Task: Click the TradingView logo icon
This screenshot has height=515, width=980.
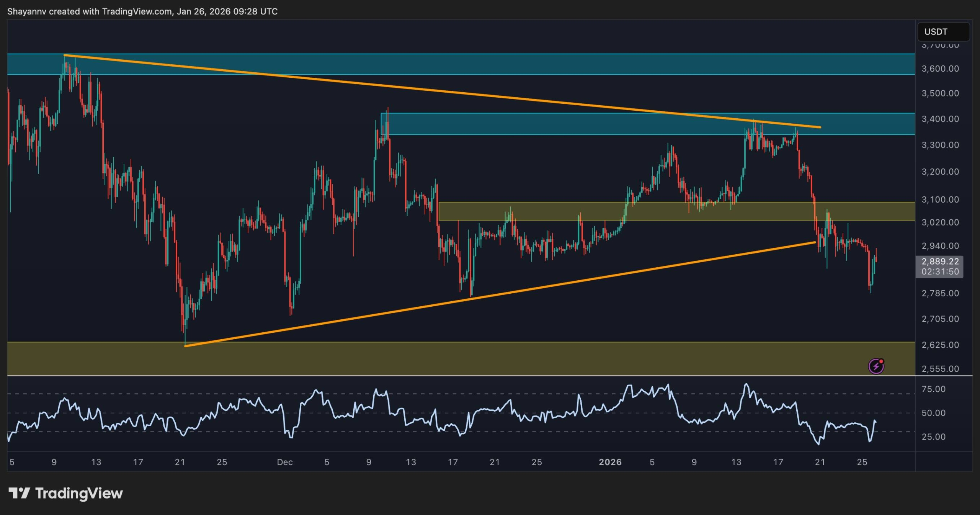Action: tap(19, 493)
